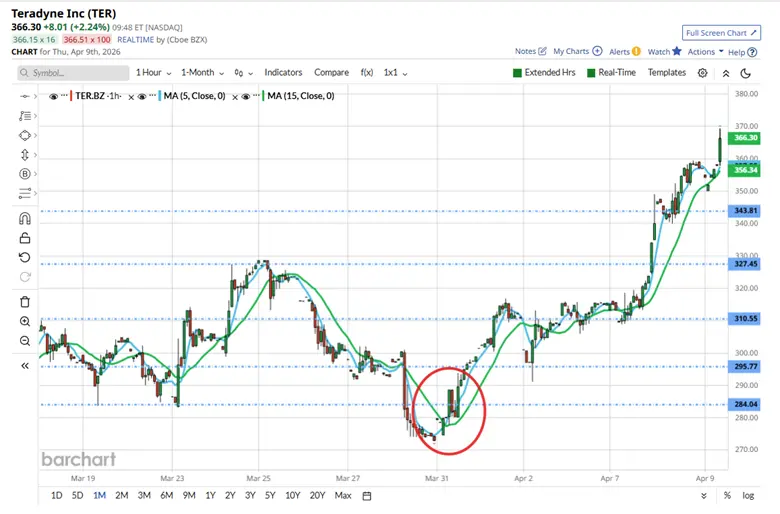Open the 1x1 grid layout dropdown
Viewport: 780px width, 514px height.
click(395, 73)
